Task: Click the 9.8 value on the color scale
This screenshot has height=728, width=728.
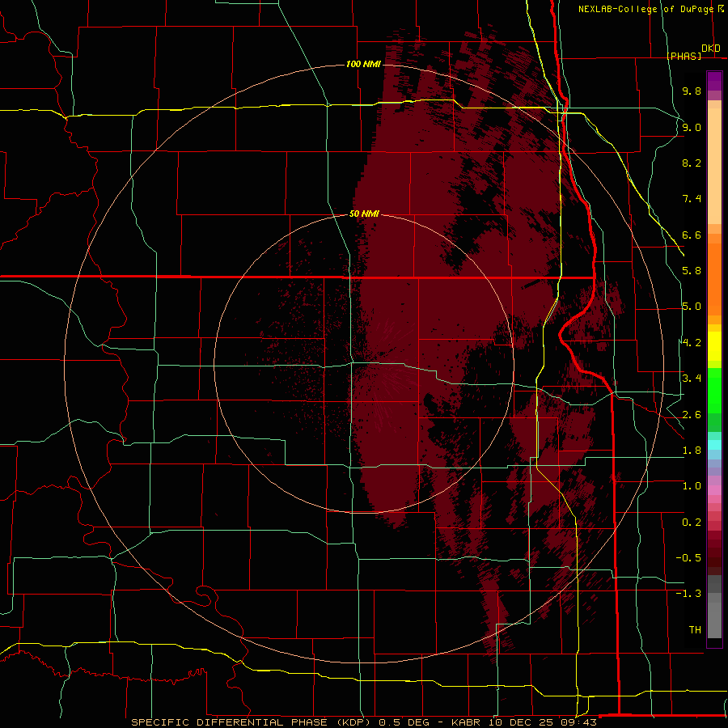Action: coord(692,91)
